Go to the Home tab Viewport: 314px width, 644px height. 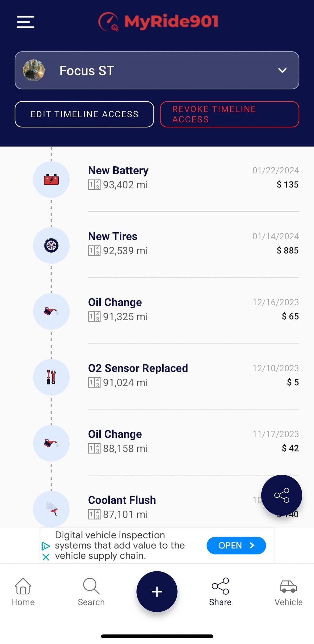pyautogui.click(x=23, y=592)
